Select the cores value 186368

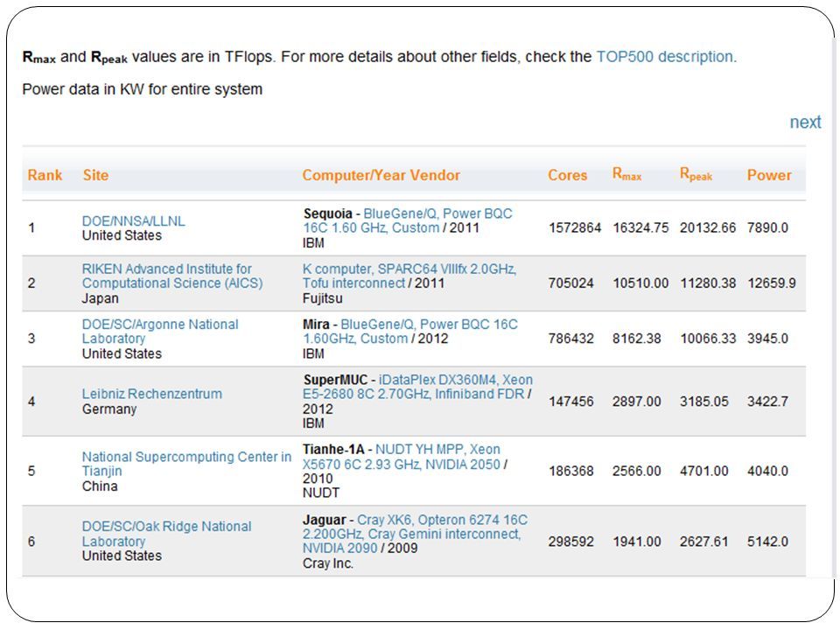click(571, 471)
